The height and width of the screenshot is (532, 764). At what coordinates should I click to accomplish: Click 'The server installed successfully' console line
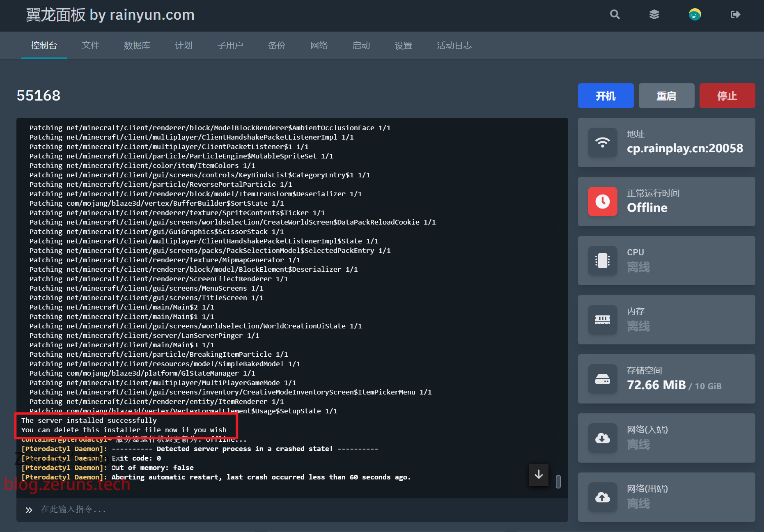89,420
